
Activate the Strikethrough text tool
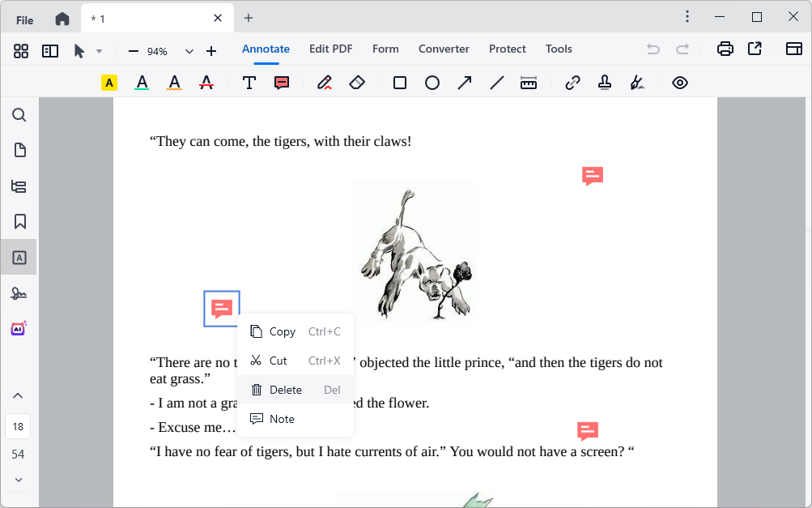(206, 82)
